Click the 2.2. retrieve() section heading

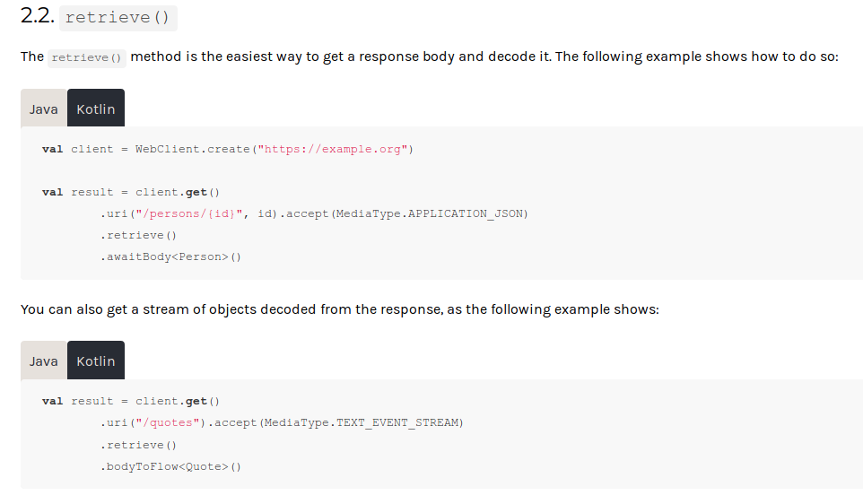tap(99, 17)
